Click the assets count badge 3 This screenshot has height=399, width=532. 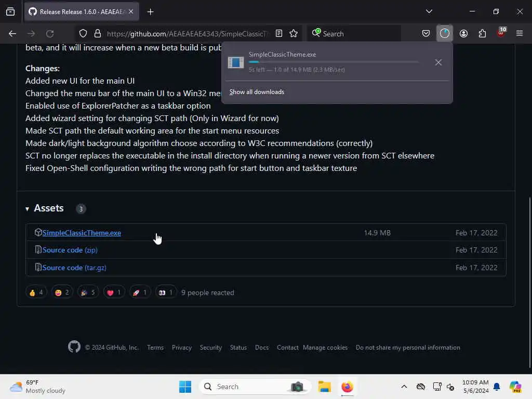point(81,209)
